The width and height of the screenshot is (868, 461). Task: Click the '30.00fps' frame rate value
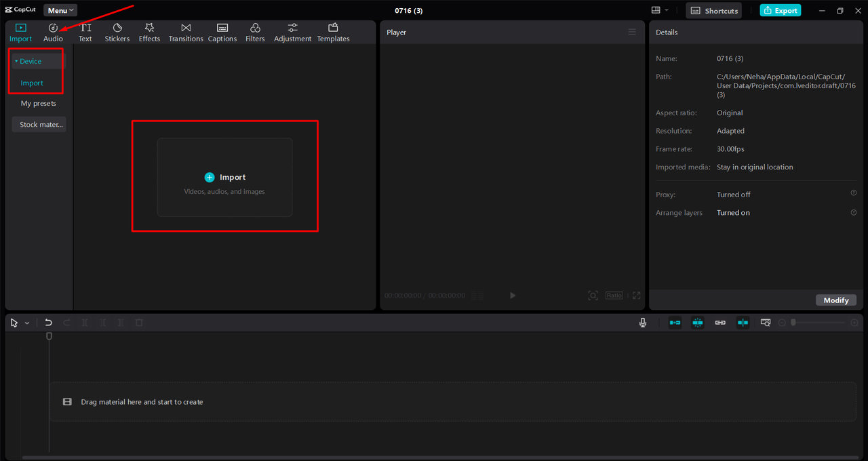tap(730, 149)
